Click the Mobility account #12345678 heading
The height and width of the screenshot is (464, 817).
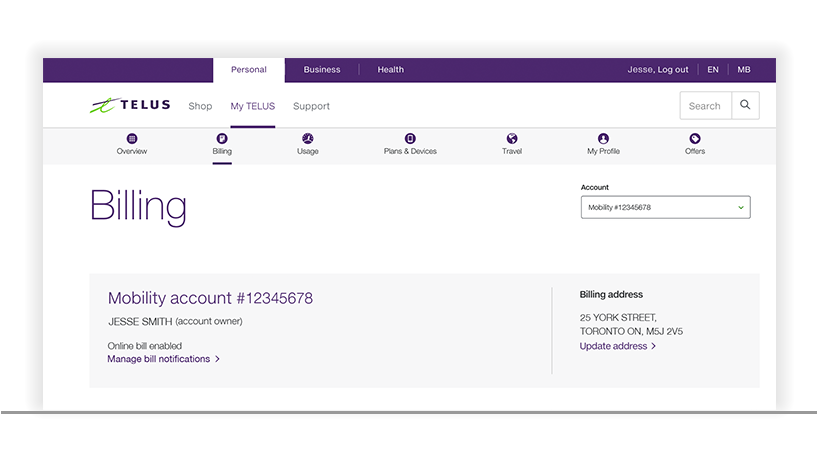210,298
